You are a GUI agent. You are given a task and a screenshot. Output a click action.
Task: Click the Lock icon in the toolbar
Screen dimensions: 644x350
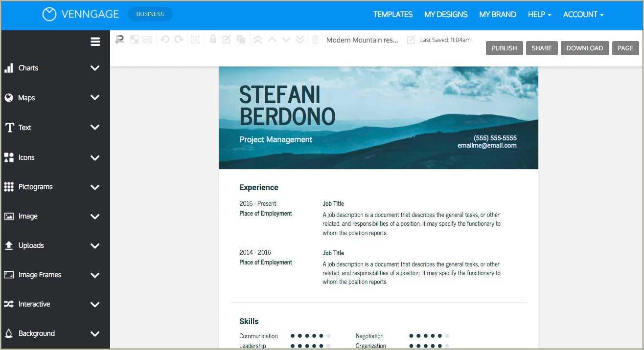click(x=212, y=39)
